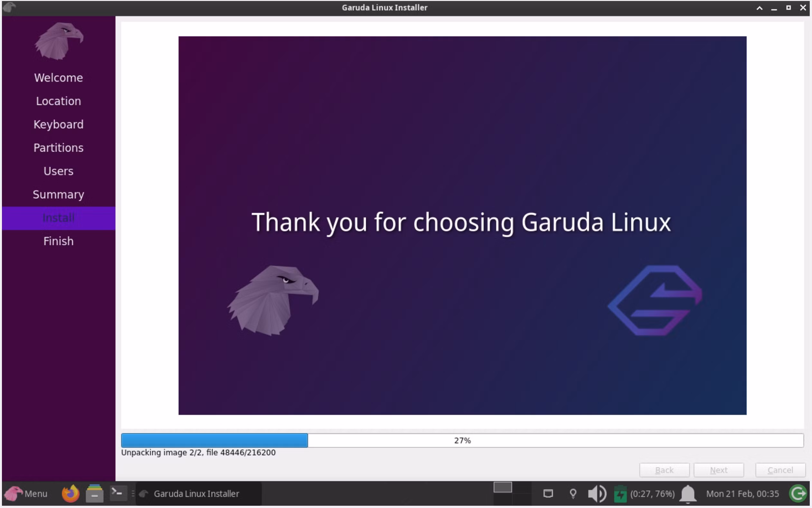Image resolution: width=812 pixels, height=508 pixels.
Task: Click the battery charging indicator icon
Action: pyautogui.click(x=620, y=494)
